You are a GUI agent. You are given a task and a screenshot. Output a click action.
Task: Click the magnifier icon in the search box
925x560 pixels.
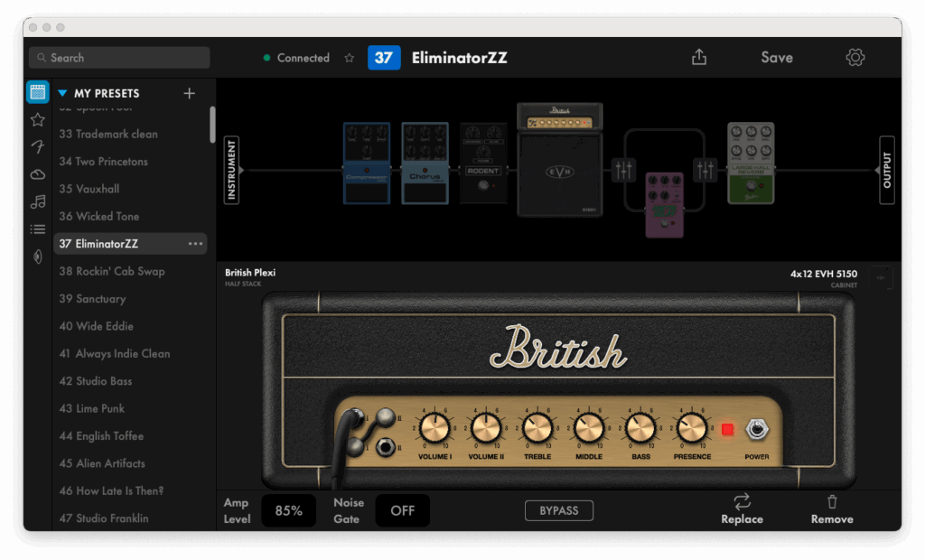[x=42, y=58]
